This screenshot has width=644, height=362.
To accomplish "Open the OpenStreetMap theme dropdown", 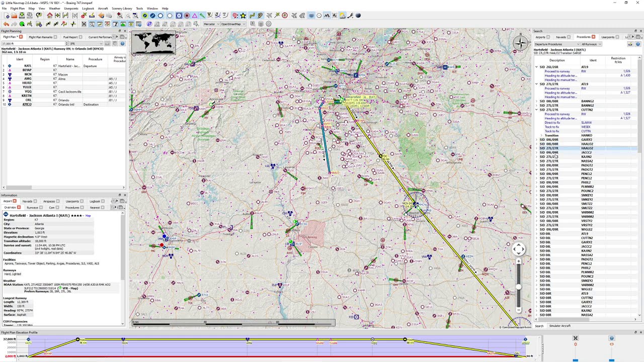I will click(233, 24).
